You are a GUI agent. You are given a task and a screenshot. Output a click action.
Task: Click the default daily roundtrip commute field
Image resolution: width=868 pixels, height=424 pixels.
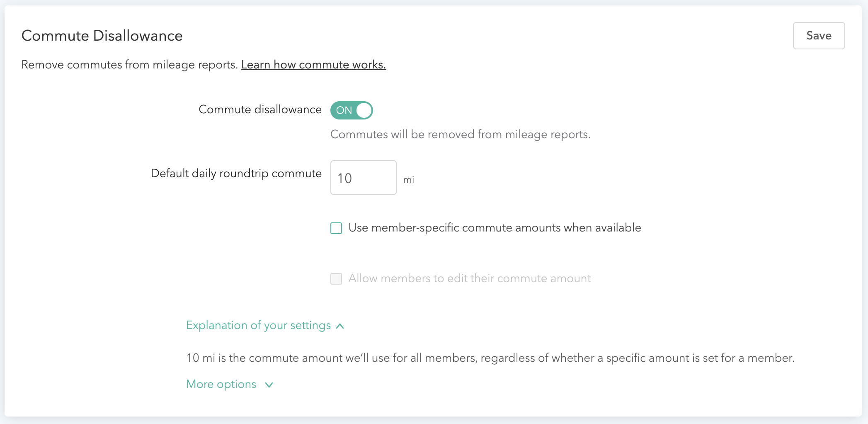363,178
